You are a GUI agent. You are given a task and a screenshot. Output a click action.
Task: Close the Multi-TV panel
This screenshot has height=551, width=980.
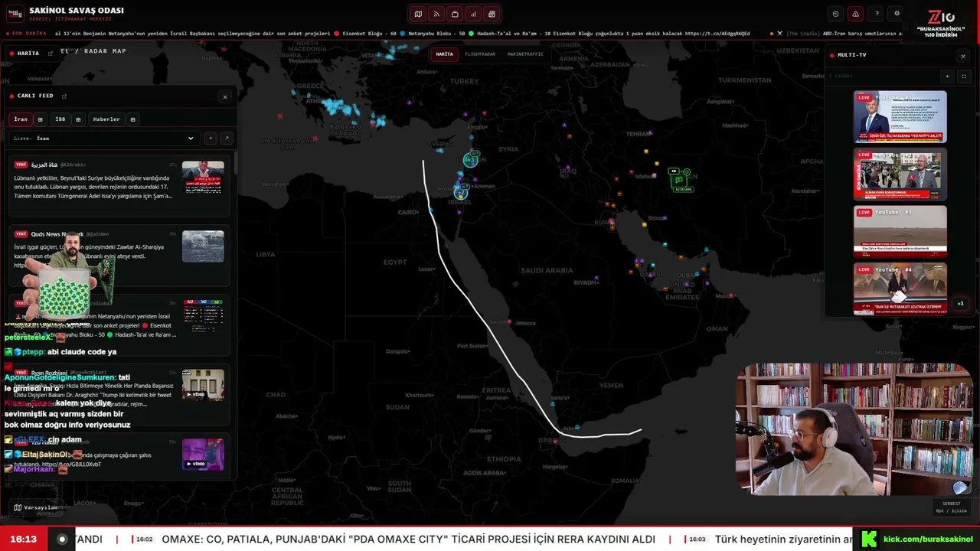[x=963, y=56]
